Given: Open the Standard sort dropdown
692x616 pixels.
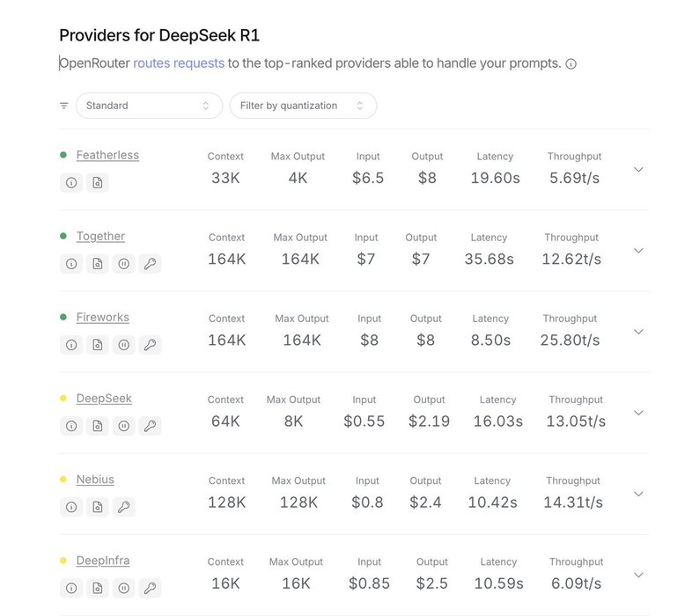Looking at the screenshot, I should [149, 106].
